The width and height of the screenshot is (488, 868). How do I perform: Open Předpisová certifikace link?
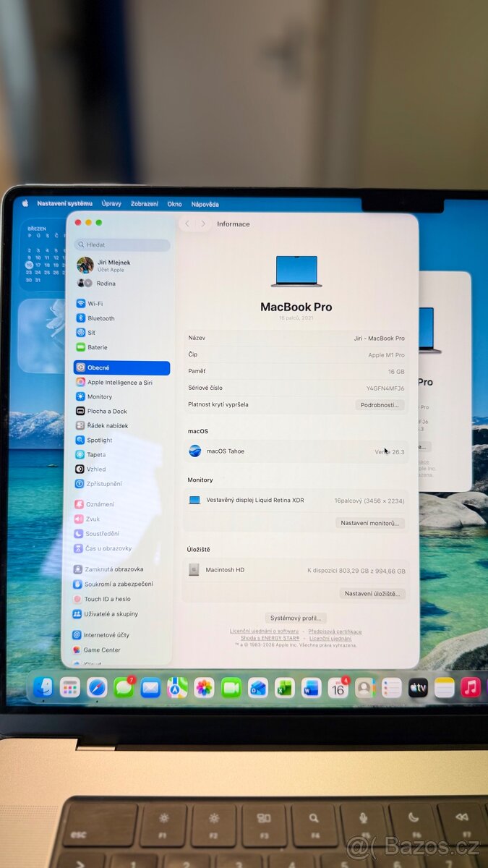tap(335, 631)
